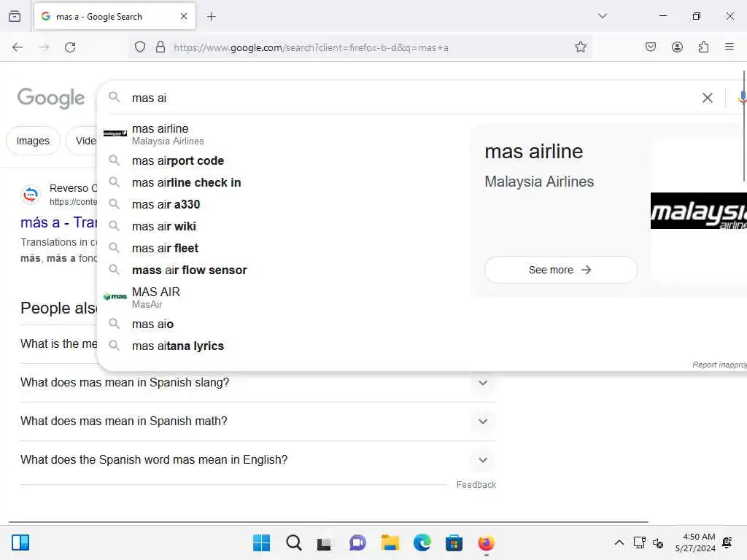Switch to Videos results filter
This screenshot has height=560, width=747.
[x=82, y=141]
